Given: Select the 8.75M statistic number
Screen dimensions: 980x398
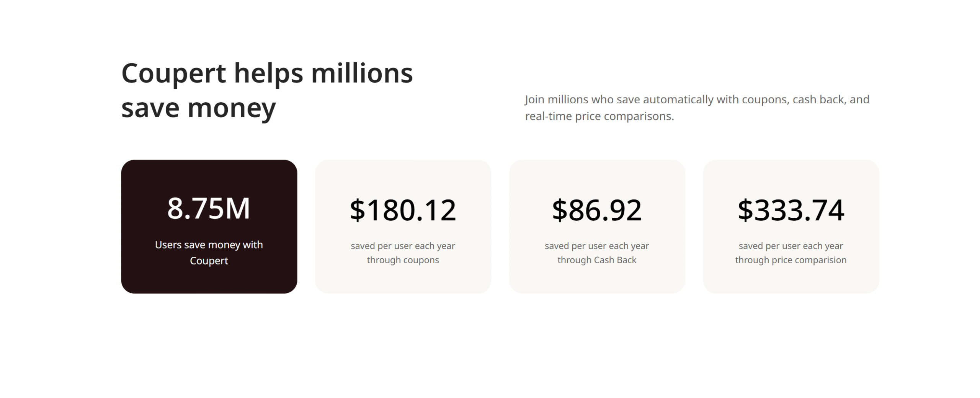Looking at the screenshot, I should click(209, 209).
